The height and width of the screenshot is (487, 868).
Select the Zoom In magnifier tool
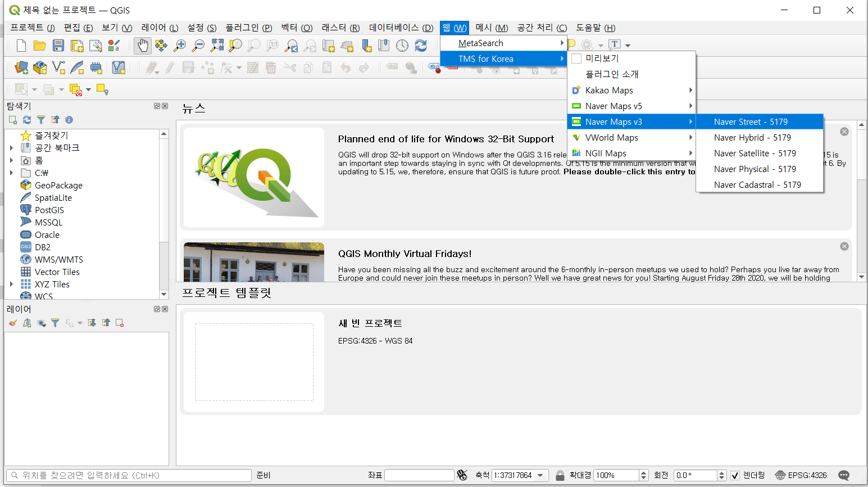(x=180, y=46)
